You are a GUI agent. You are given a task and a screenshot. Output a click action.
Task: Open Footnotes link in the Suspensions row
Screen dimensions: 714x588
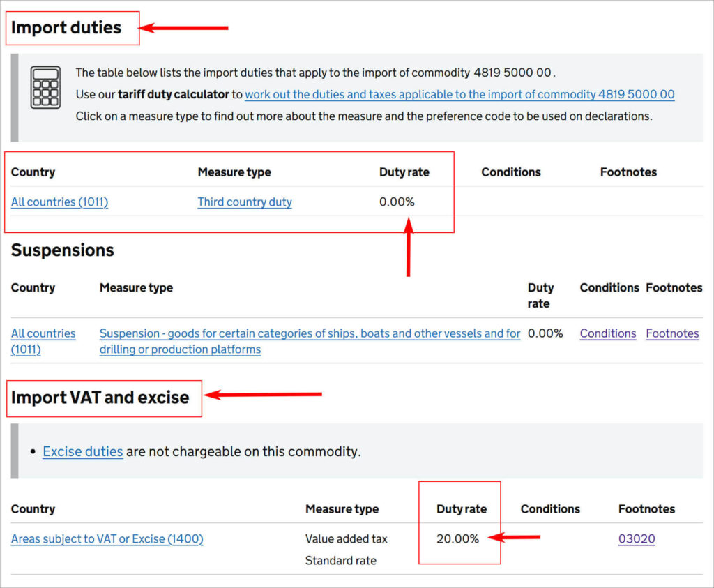coord(672,333)
